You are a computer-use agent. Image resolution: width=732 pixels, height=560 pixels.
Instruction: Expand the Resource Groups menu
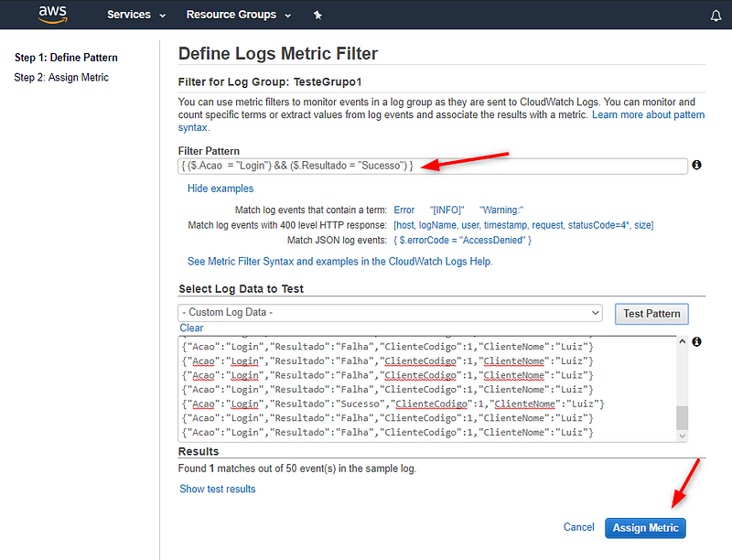239,15
